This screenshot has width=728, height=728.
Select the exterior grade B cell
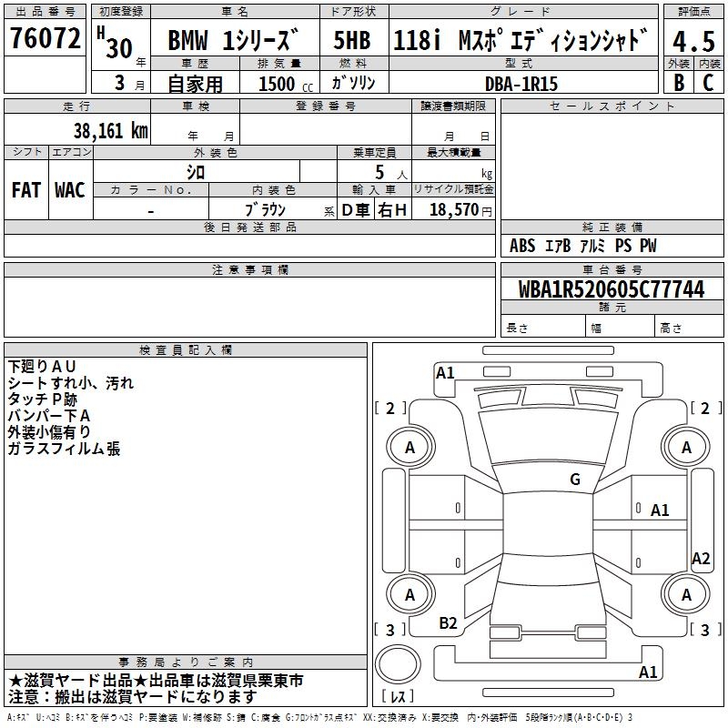click(x=678, y=81)
